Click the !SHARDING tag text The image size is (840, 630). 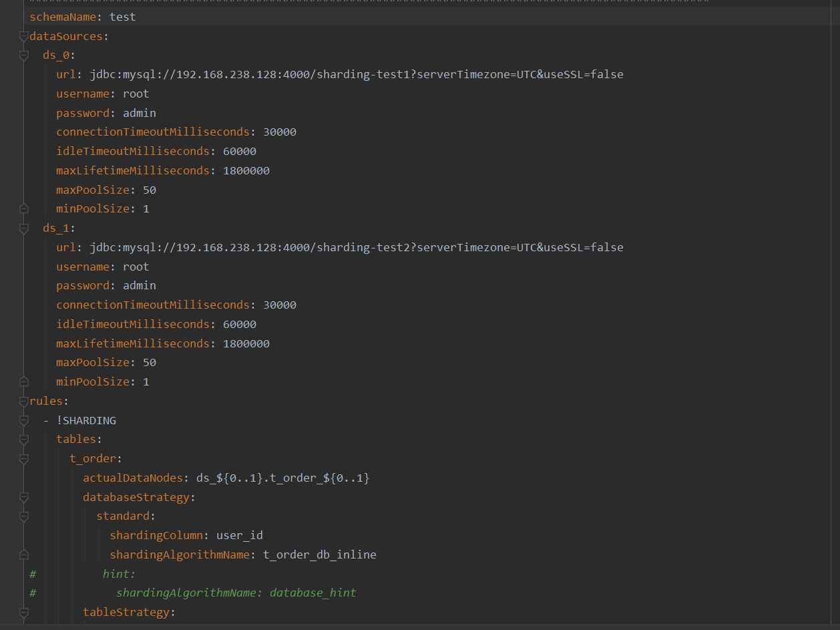point(86,420)
